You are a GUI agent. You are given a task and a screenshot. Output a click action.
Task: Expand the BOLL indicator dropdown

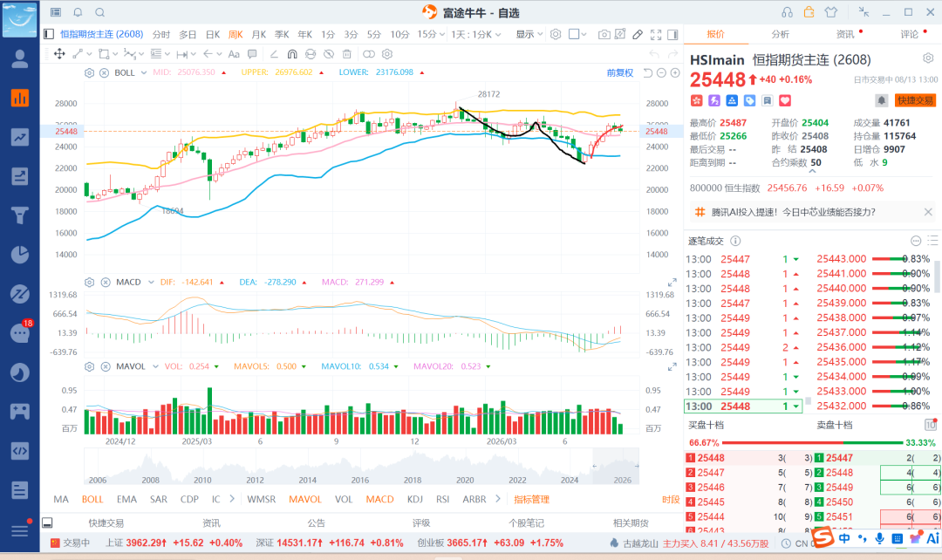coord(144,72)
